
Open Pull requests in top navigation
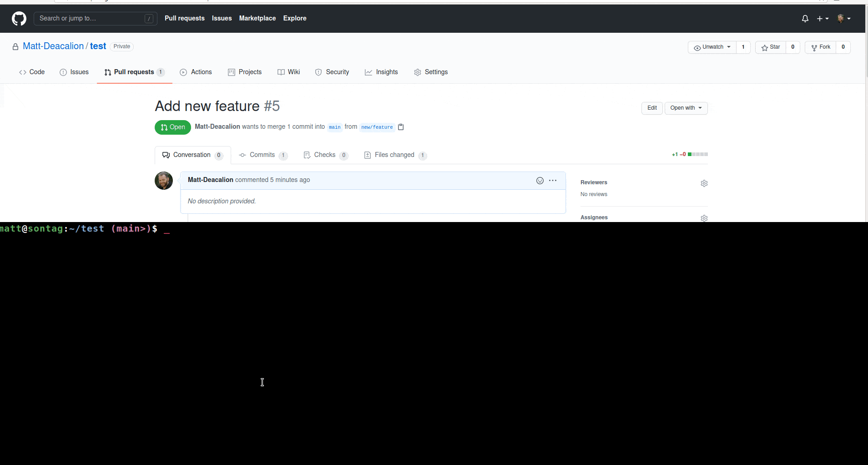[185, 18]
